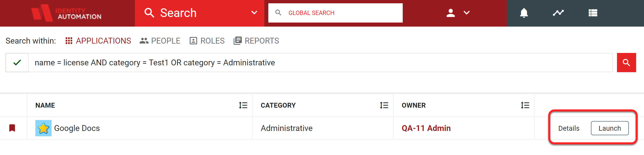Screen dimensions: 644x155
Task: Expand the user account chevron menu
Action: [467, 13]
